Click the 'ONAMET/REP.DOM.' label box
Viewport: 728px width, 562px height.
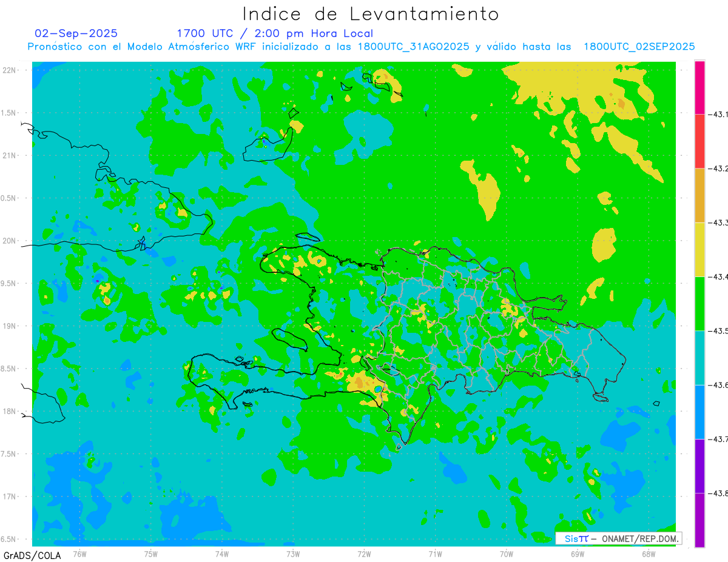pos(618,538)
